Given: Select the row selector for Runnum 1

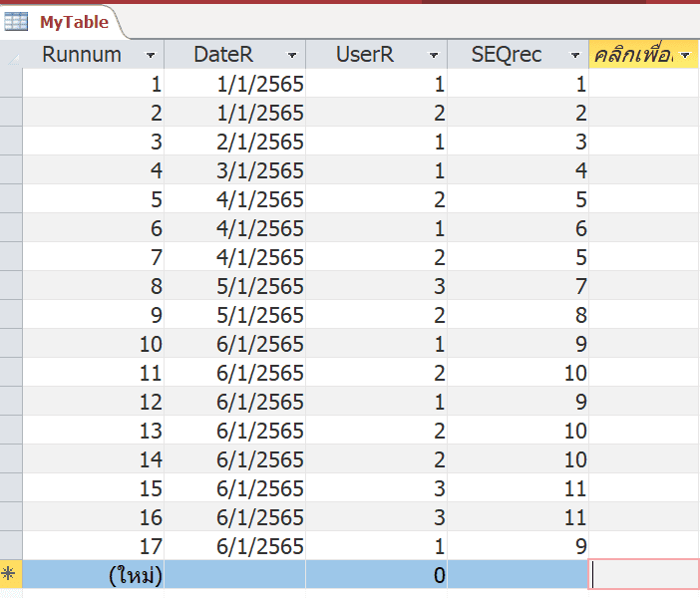Looking at the screenshot, I should click(11, 84).
